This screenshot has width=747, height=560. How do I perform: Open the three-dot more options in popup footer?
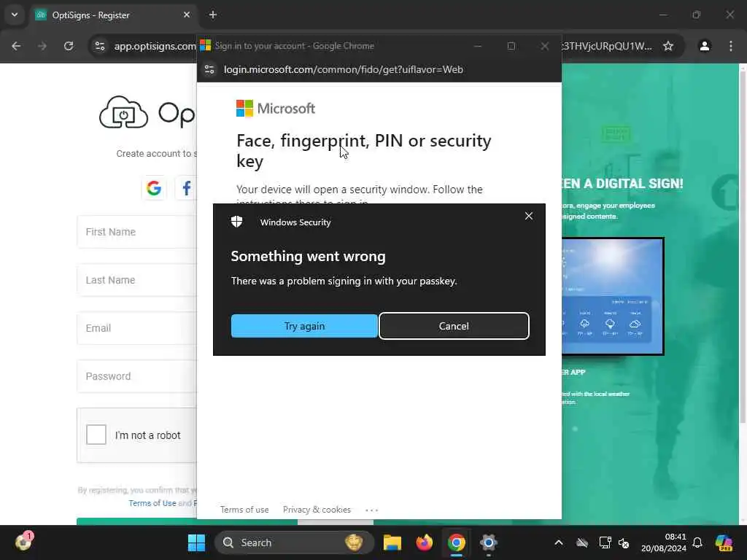coord(371,510)
